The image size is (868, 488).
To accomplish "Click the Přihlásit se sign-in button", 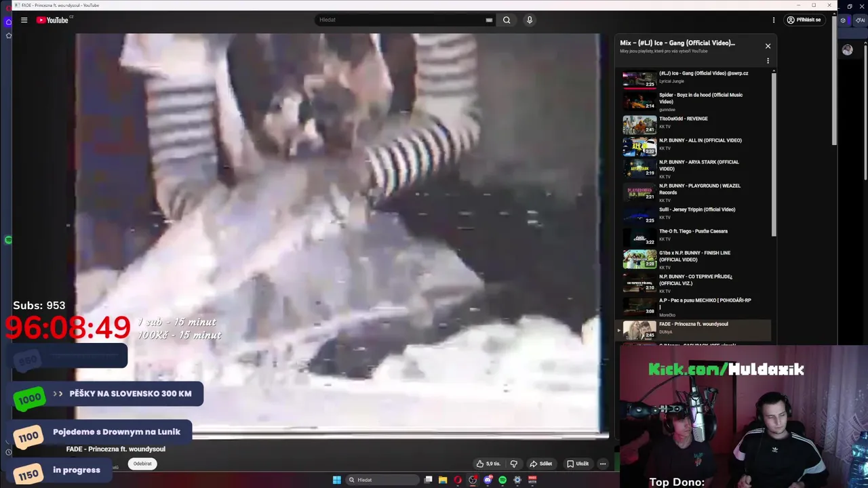I will click(804, 20).
